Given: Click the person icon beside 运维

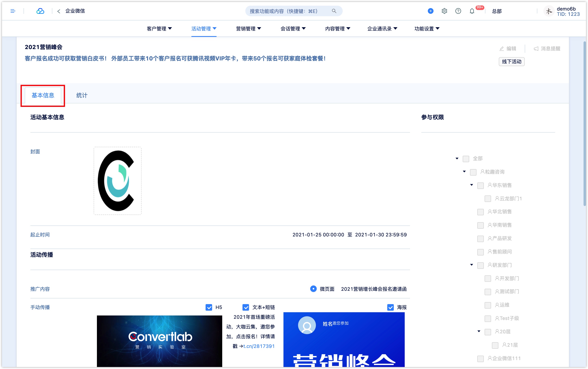Looking at the screenshot, I should [x=497, y=305].
